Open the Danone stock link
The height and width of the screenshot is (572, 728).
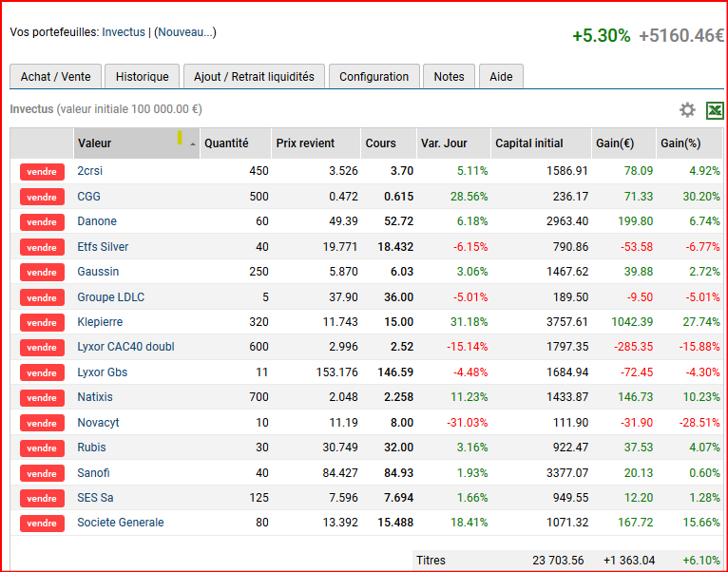[x=97, y=221]
